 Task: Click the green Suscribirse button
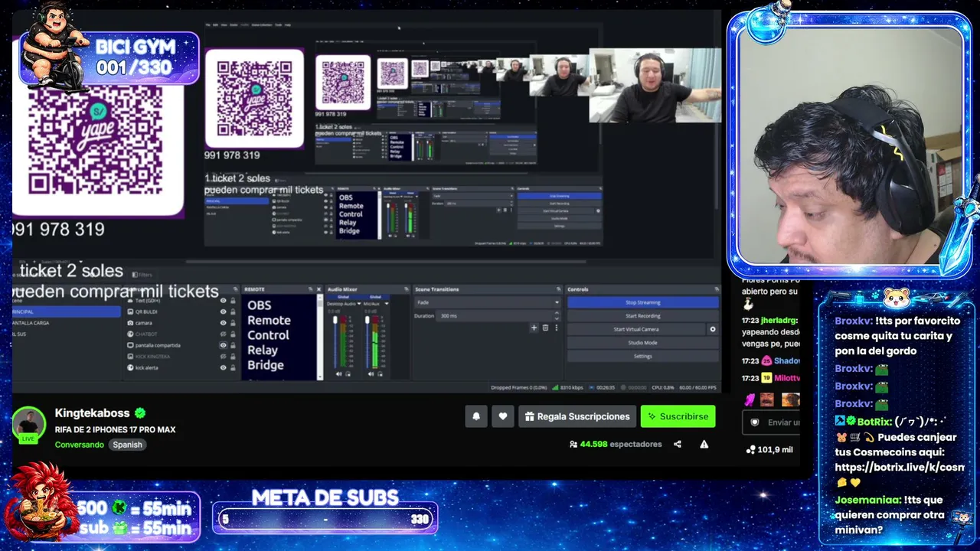tap(678, 416)
